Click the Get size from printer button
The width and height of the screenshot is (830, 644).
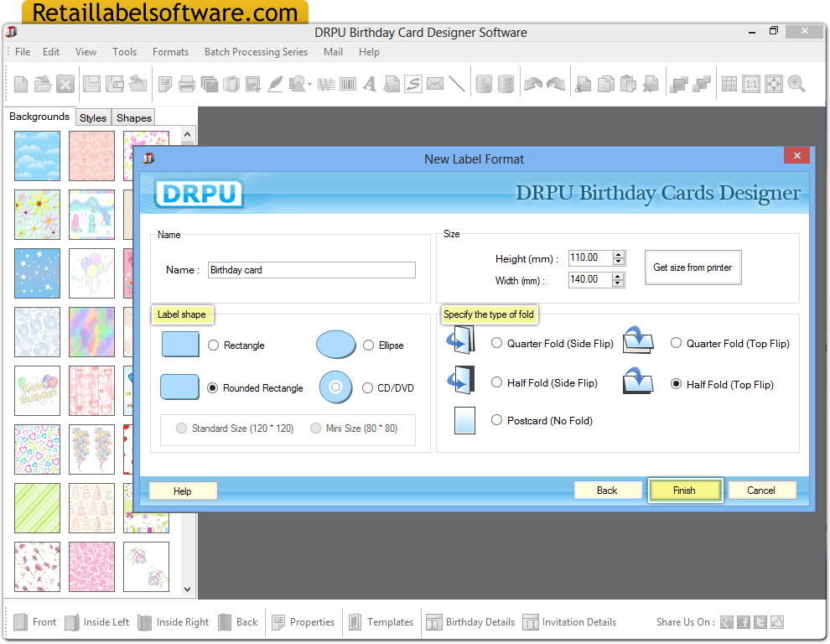tap(693, 267)
